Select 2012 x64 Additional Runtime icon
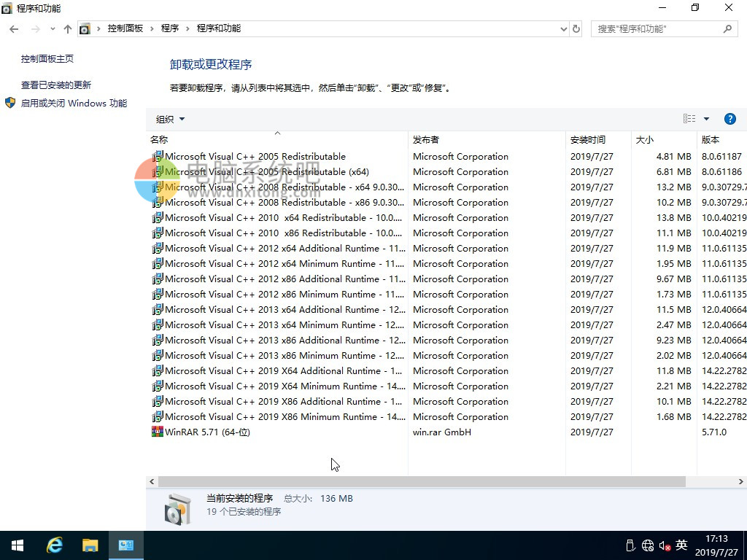This screenshot has height=560, width=747. coord(158,248)
